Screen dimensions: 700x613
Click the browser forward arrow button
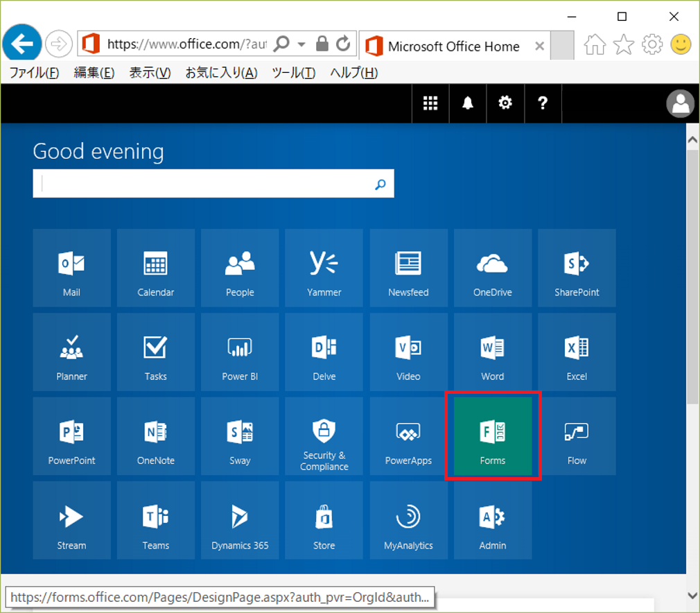coord(58,44)
